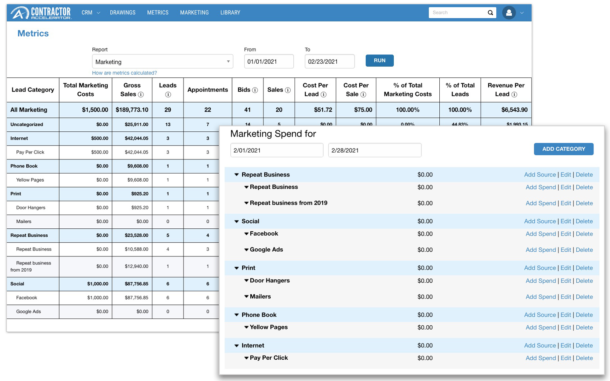Click info icon next to Cost Per Lead
The image size is (610, 381).
tap(323, 95)
